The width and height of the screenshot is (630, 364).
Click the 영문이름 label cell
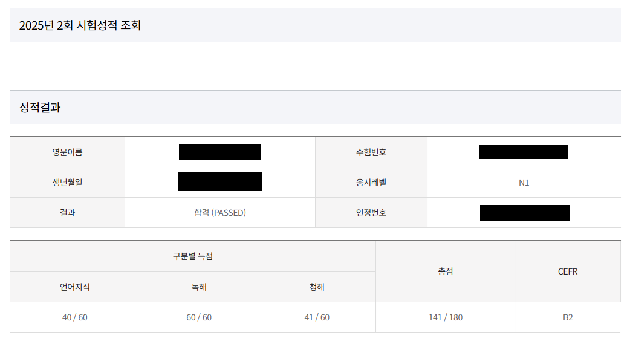[x=67, y=152]
